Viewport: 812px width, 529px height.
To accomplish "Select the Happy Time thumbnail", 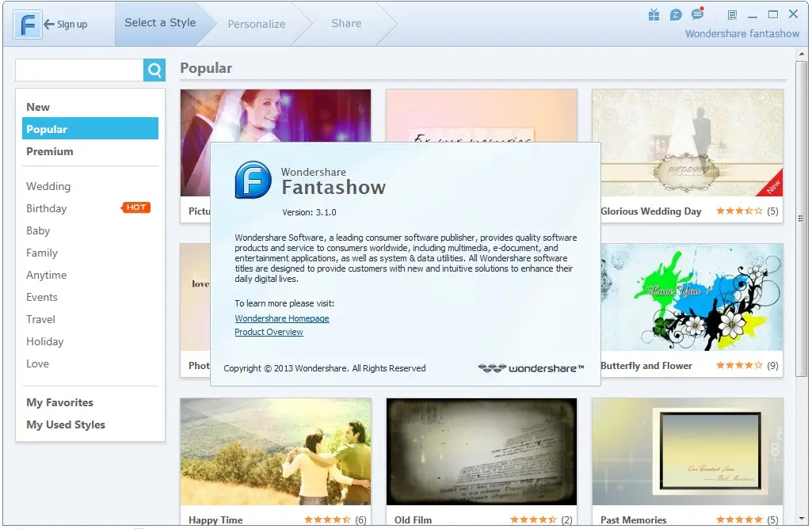I will click(276, 451).
